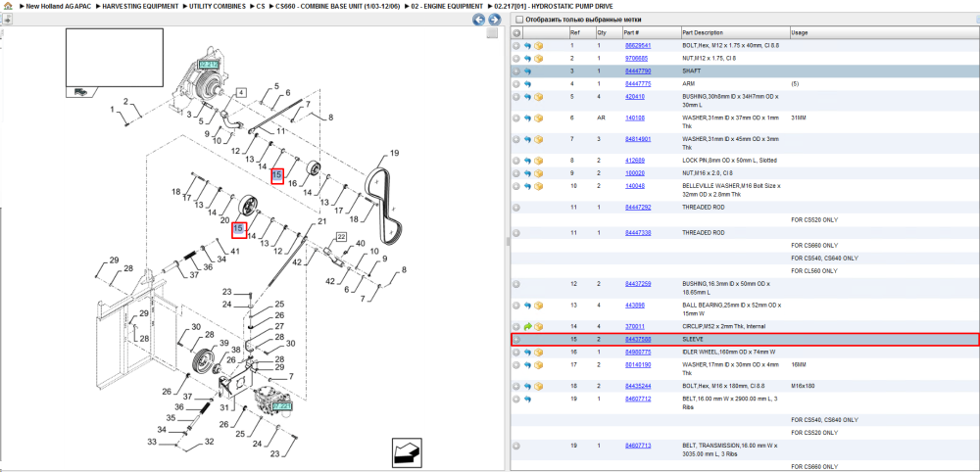This screenshot has width=980, height=472.
Task: Go to previous diagram with back arrow
Action: pos(479,20)
